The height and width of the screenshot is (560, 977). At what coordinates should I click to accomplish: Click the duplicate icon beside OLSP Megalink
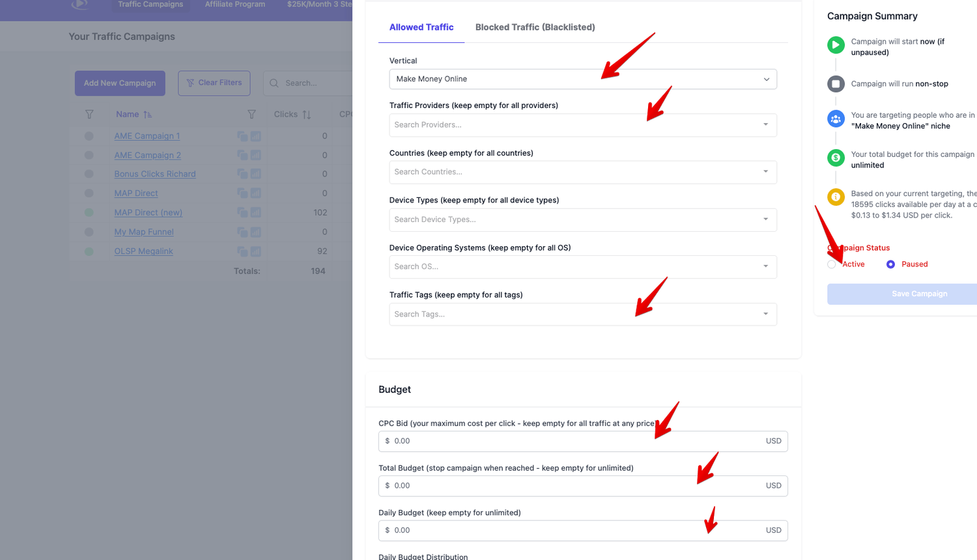click(242, 251)
